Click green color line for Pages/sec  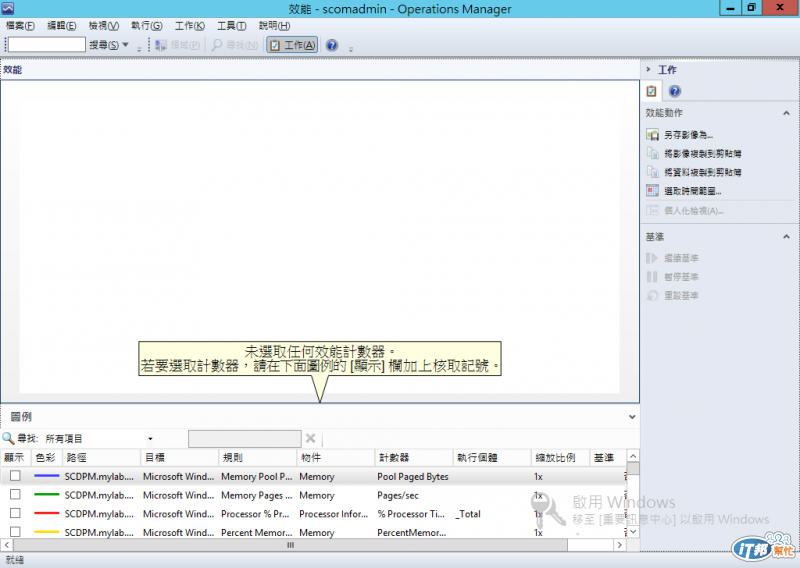[x=47, y=495]
